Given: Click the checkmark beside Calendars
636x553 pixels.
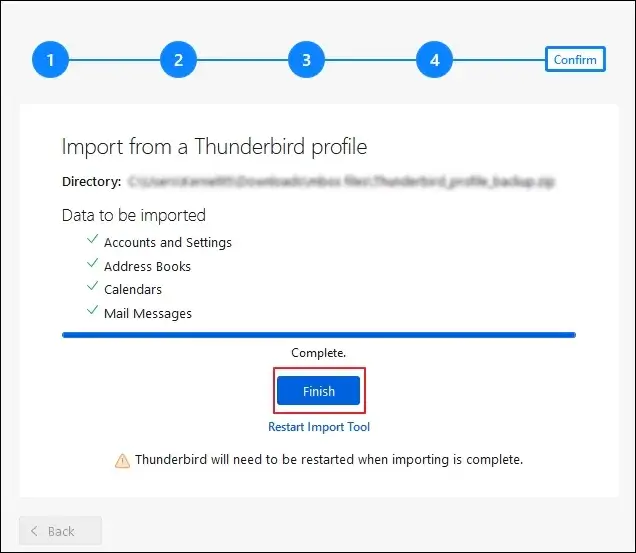Looking at the screenshot, I should coord(92,286).
